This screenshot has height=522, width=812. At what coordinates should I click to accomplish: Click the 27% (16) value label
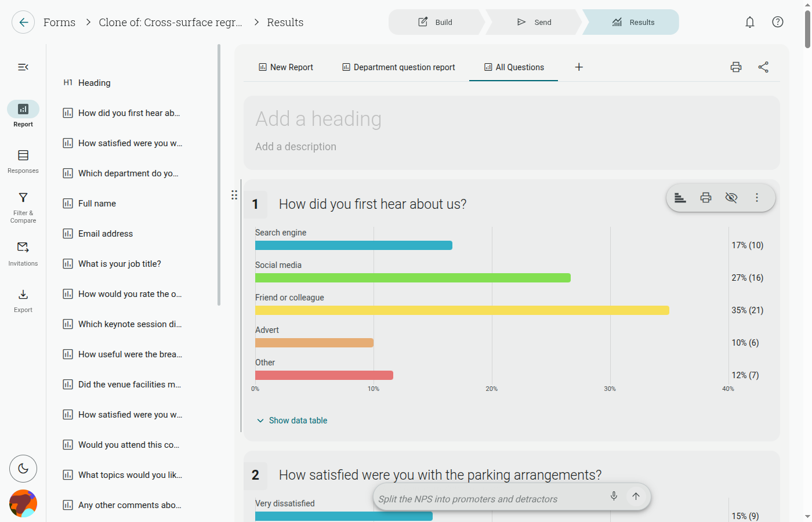(x=748, y=278)
